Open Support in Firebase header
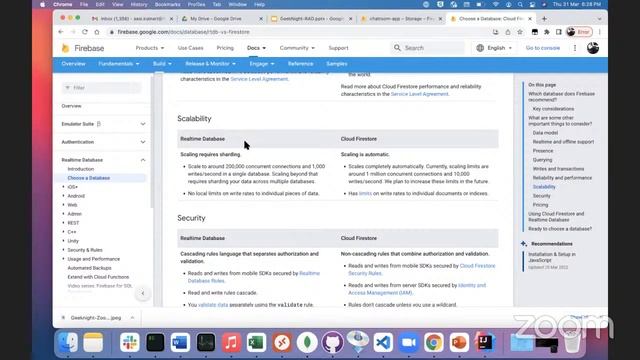The image size is (640, 360). pyautogui.click(x=338, y=48)
